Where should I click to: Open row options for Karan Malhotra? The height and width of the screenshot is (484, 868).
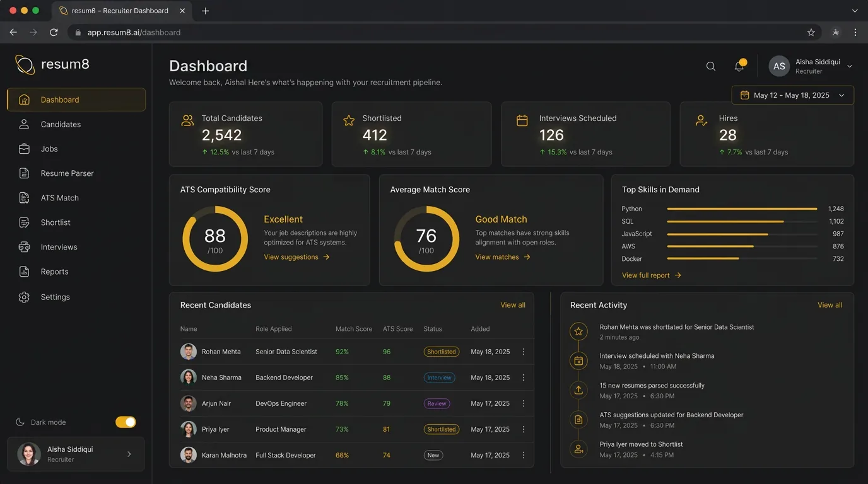click(524, 455)
